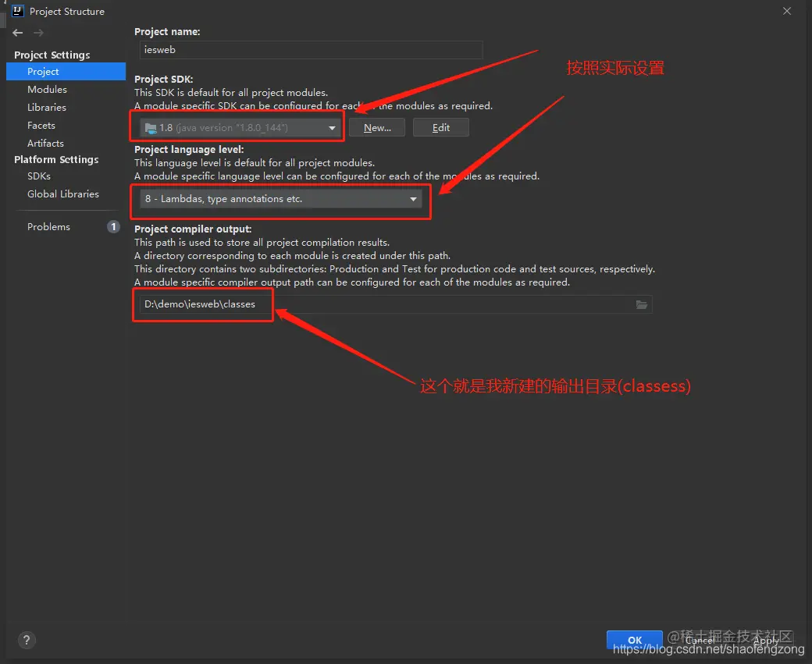Click the browse folder icon for compiler output
The width and height of the screenshot is (812, 664).
pos(642,304)
